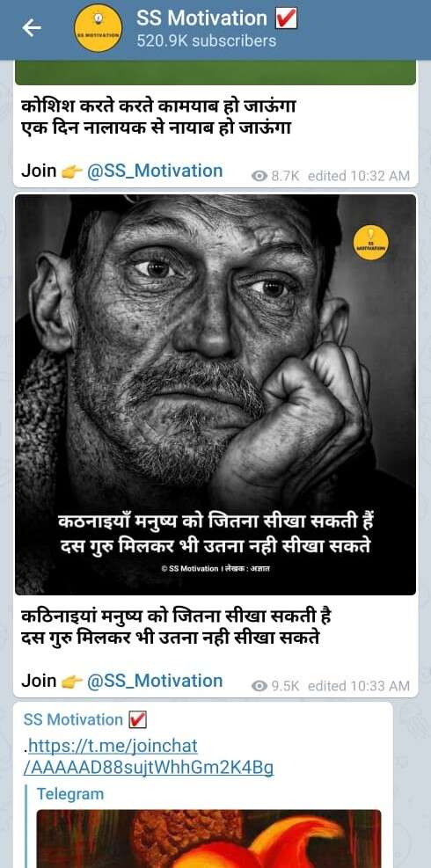Click SS Motivation sender name in last message
Screen dimensions: 431x868
[x=73, y=719]
